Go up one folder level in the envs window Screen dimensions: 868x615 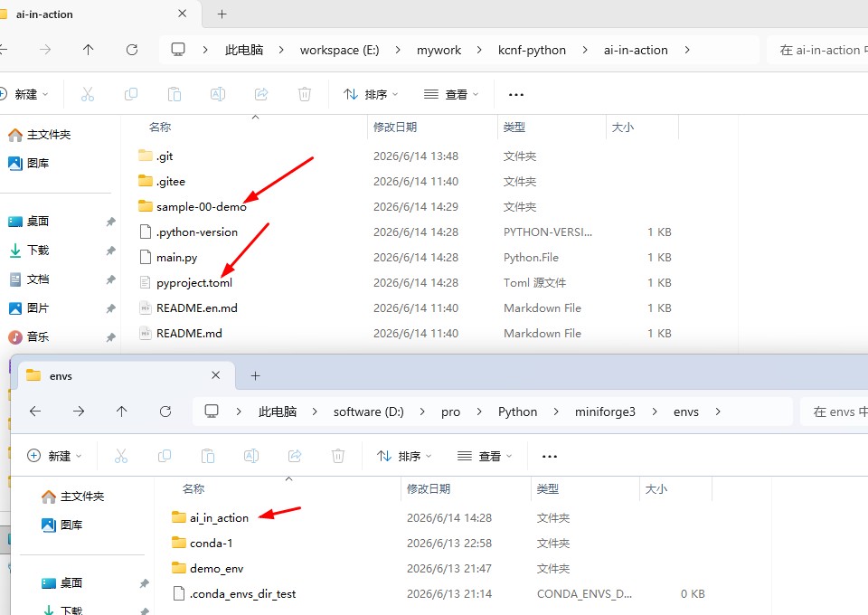122,412
